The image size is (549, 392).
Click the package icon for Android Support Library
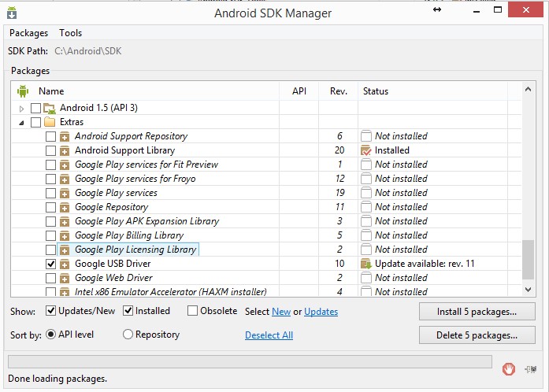(65, 150)
